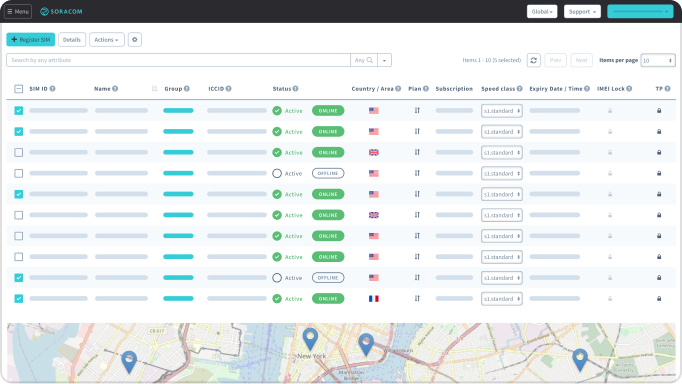Image resolution: width=682 pixels, height=384 pixels.
Task: Open speed class dropdown in first OFFLINE row
Action: tap(501, 174)
